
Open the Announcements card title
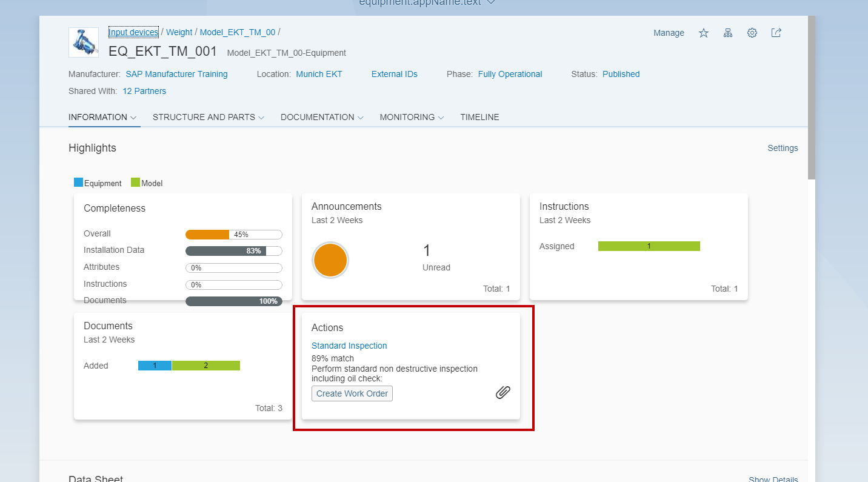click(347, 206)
